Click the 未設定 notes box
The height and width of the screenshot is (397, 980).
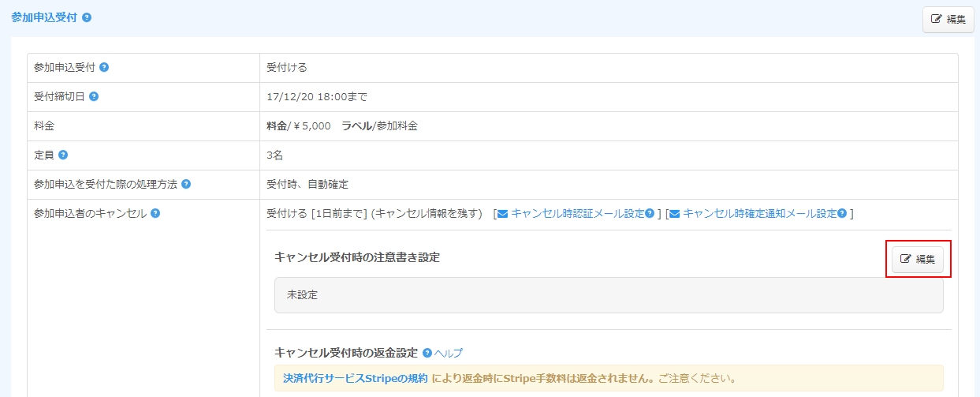tap(608, 295)
